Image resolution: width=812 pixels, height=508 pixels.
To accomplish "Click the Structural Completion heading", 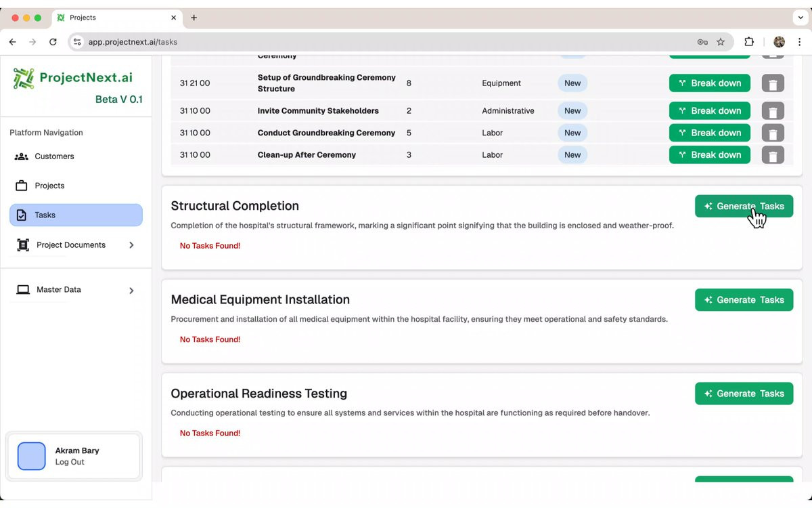I will (235, 206).
